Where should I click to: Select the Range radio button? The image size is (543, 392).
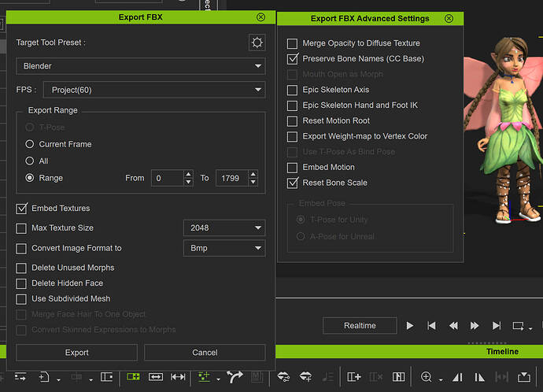click(30, 178)
